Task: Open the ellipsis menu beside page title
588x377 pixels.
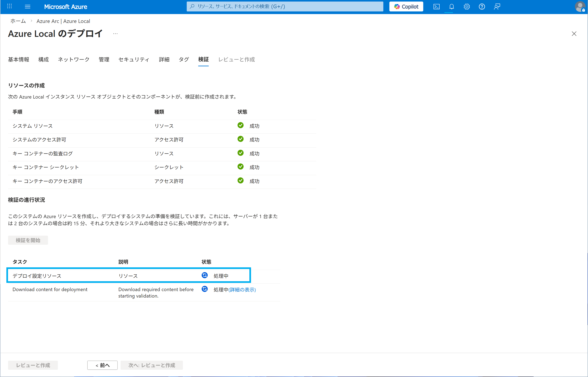Action: [x=115, y=34]
